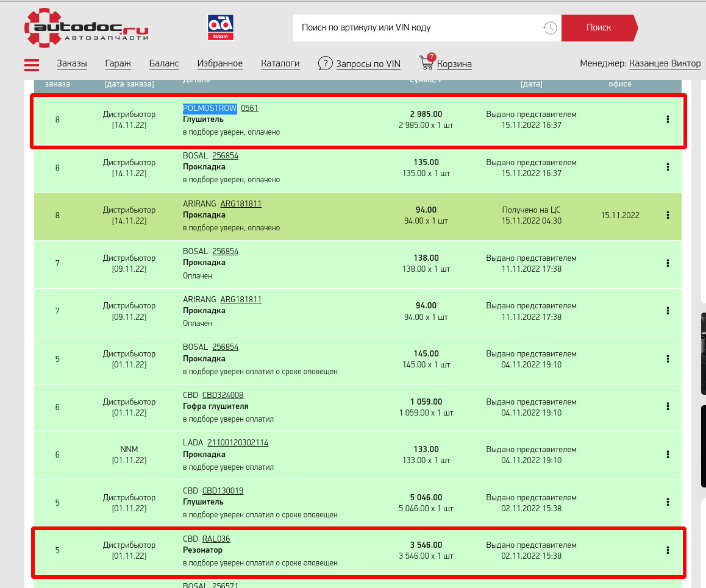Click the VIN request question icon
This screenshot has width=706, height=588.
point(325,63)
